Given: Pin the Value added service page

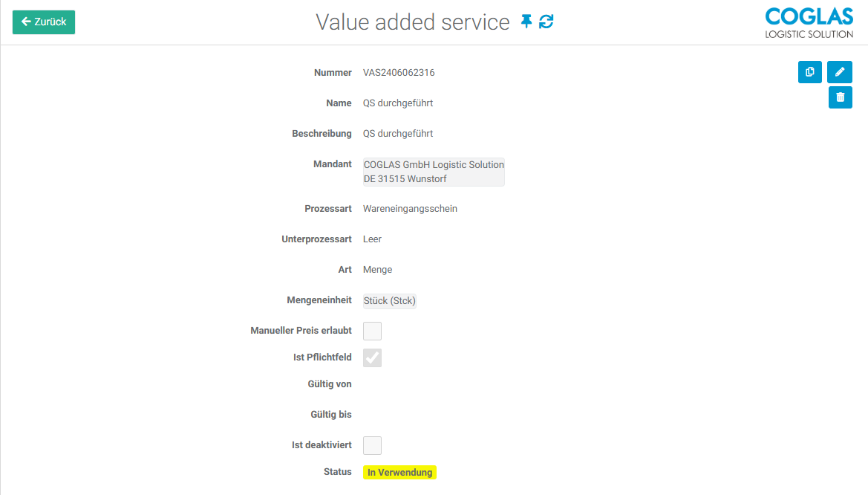Looking at the screenshot, I should pyautogui.click(x=526, y=22).
